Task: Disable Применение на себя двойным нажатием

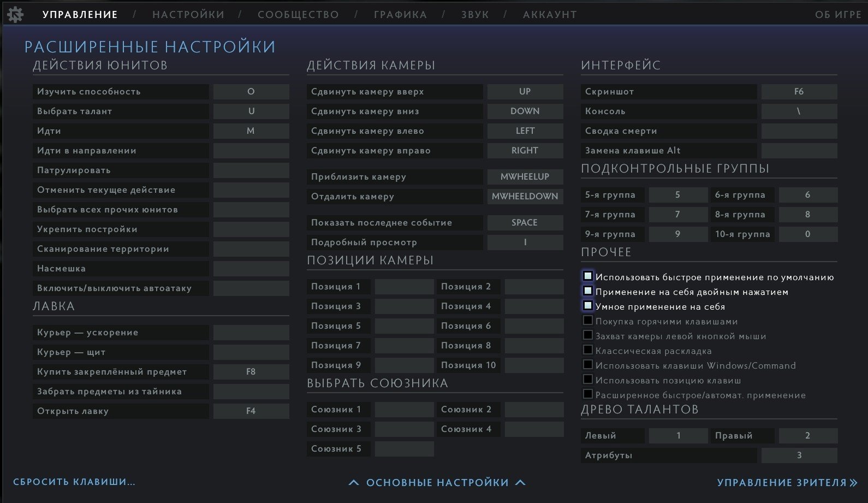Action: (x=588, y=291)
